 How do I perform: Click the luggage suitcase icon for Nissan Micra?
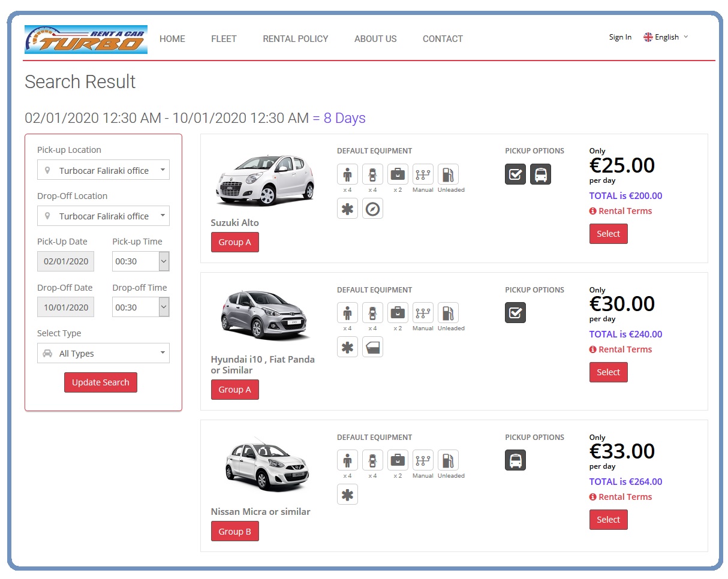pos(398,460)
